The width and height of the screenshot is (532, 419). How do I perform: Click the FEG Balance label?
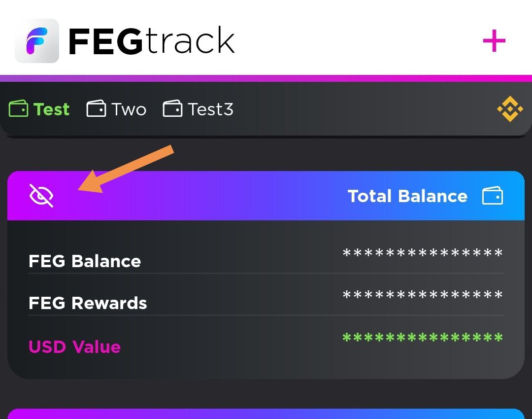tap(85, 261)
